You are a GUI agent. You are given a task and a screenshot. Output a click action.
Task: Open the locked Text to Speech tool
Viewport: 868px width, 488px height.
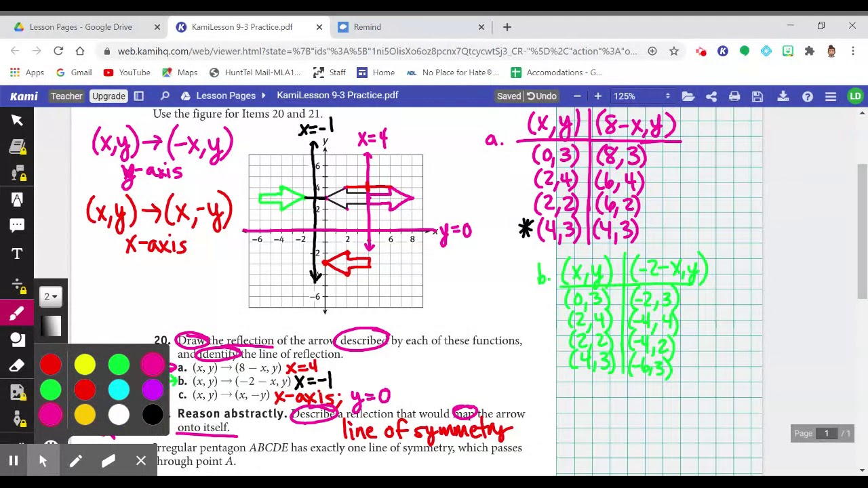point(17,174)
